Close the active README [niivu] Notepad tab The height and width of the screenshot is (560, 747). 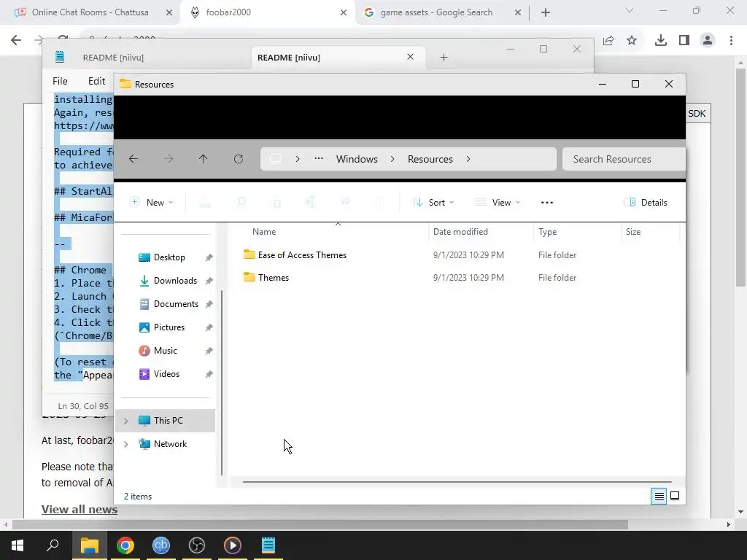coord(410,57)
